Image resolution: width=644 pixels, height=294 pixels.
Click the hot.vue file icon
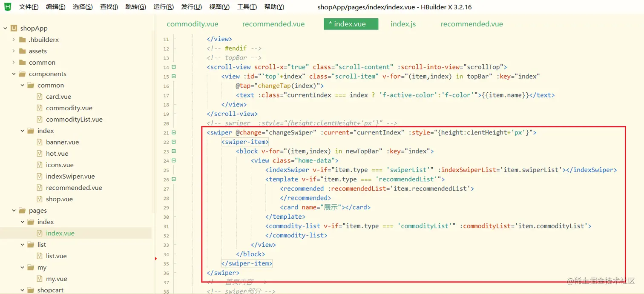(x=40, y=154)
